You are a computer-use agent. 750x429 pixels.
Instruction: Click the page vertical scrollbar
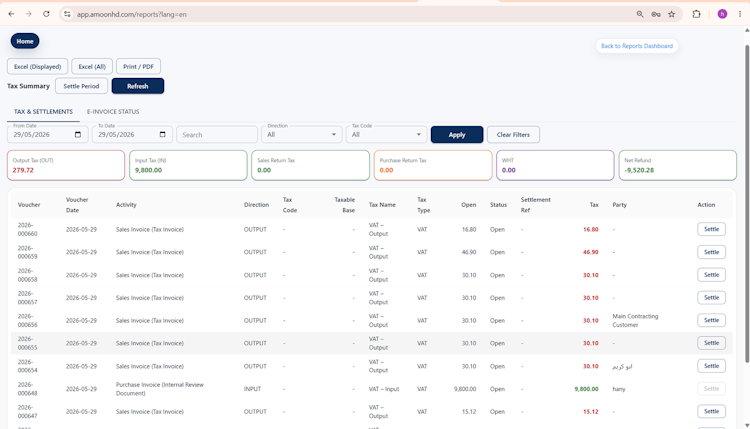[747, 203]
